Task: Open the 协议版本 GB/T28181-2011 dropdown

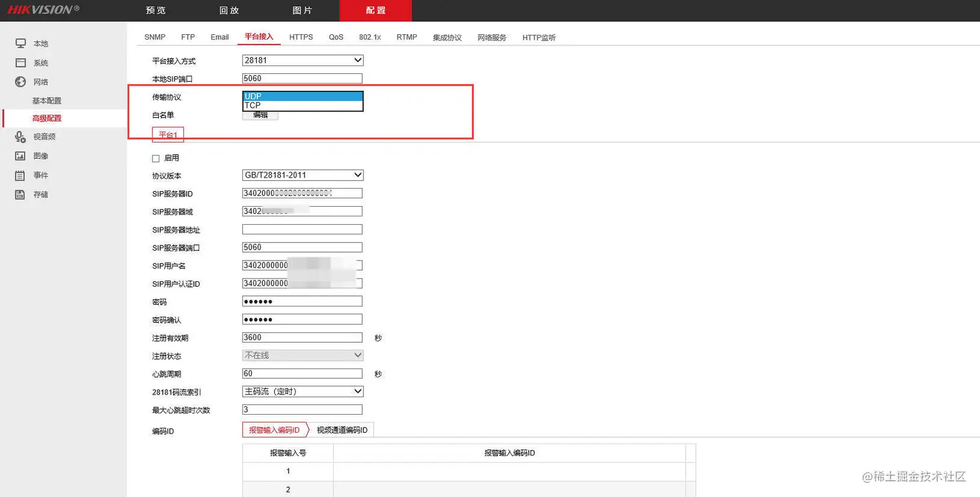Action: 303,175
